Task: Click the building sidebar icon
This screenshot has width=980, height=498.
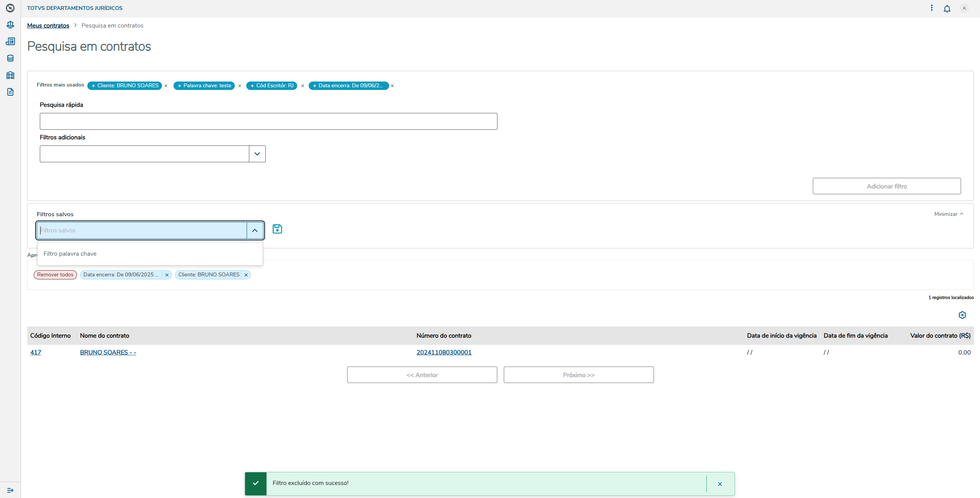Action: 10,75
